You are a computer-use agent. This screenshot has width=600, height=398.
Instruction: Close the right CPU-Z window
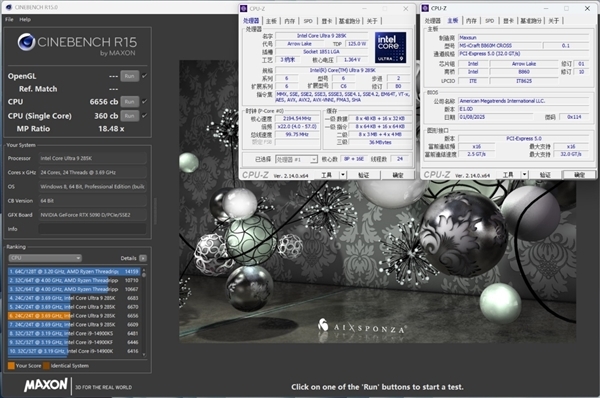coord(587,8)
